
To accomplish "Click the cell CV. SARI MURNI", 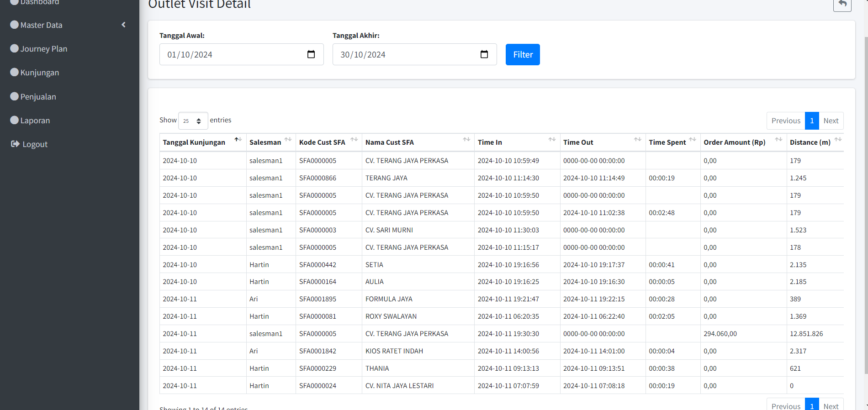I will click(389, 230).
